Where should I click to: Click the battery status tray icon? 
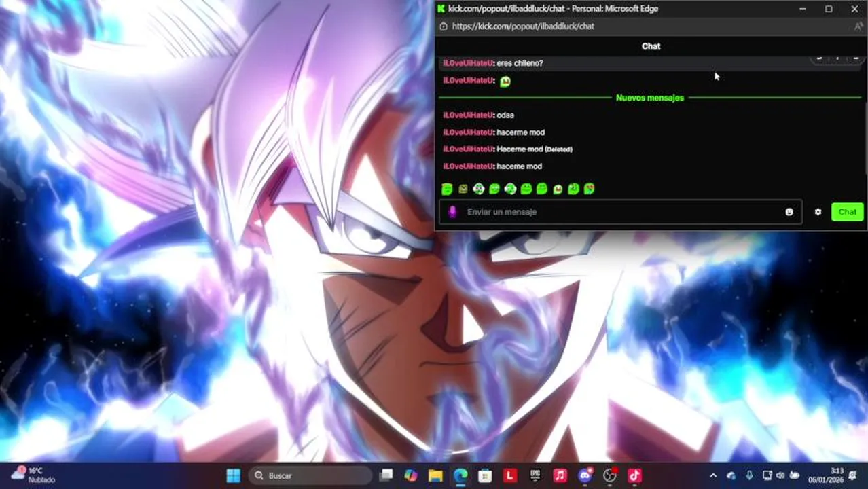coord(793,476)
